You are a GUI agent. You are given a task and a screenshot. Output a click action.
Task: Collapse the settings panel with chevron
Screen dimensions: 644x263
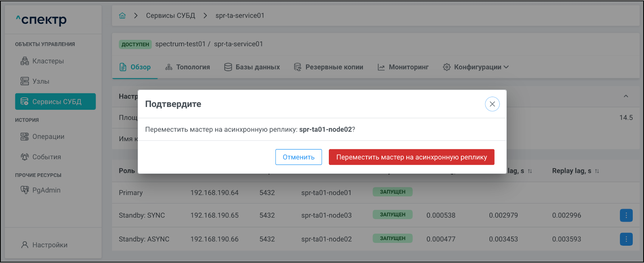tap(626, 97)
